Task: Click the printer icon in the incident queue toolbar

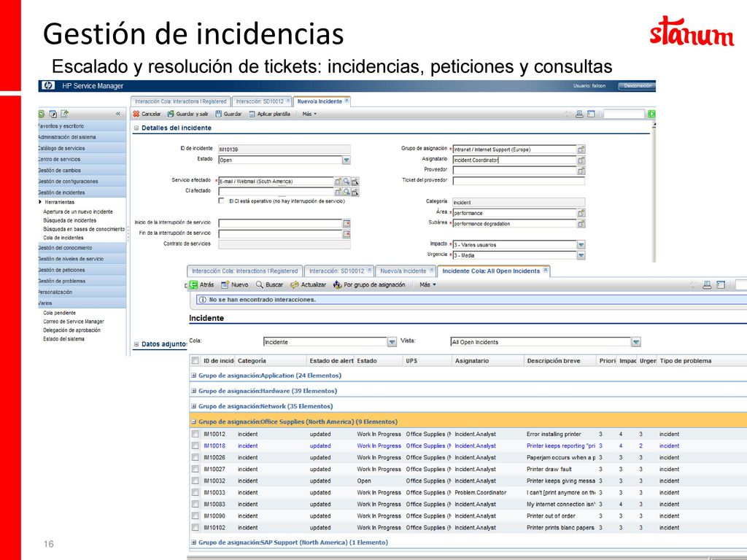Action: pos(707,285)
